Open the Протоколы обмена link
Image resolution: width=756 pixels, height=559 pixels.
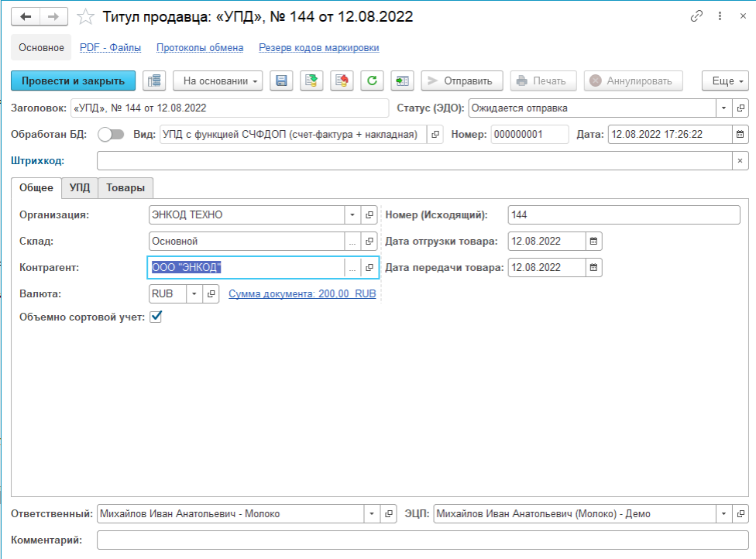click(200, 47)
